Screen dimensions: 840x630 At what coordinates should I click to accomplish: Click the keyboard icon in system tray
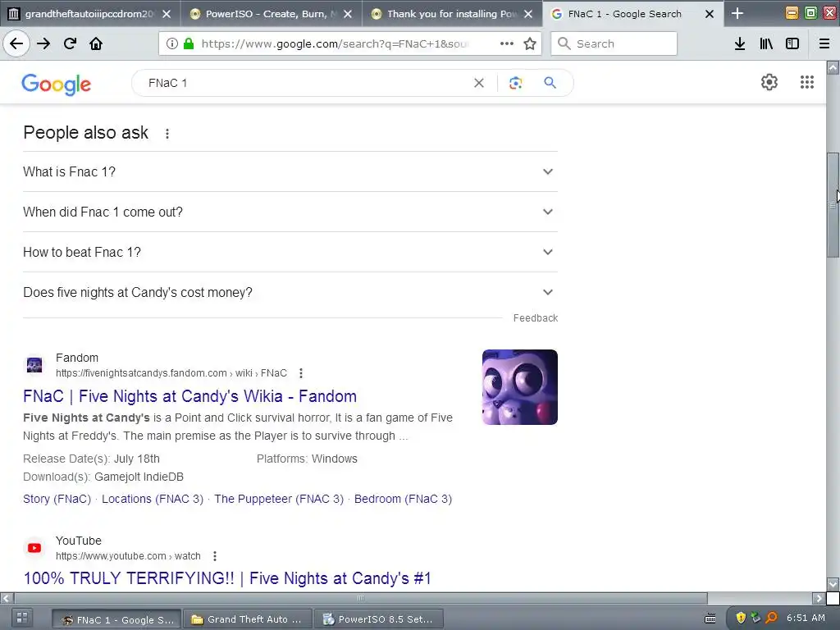click(x=710, y=619)
